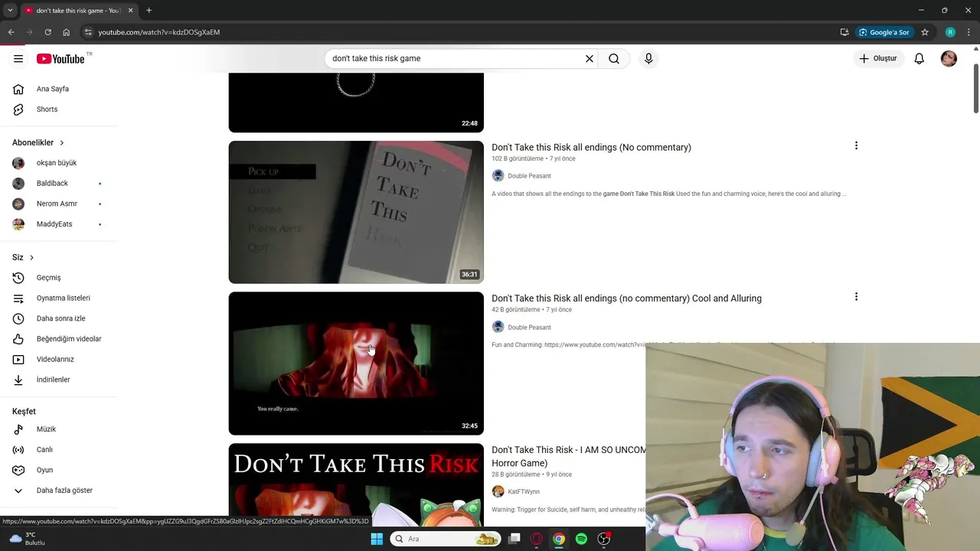Screen dimensions: 980x551
Task: Open the KatFTWynn channel link
Action: click(x=524, y=492)
